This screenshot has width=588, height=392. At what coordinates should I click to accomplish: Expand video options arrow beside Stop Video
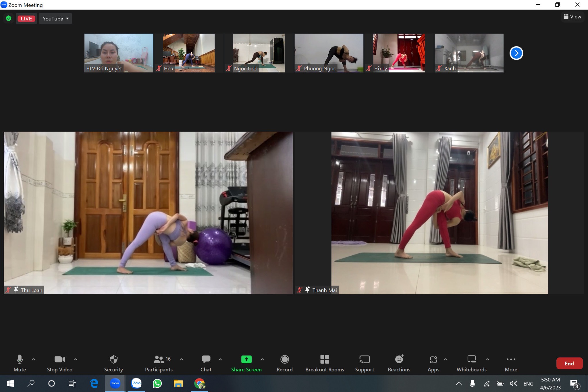pyautogui.click(x=76, y=359)
